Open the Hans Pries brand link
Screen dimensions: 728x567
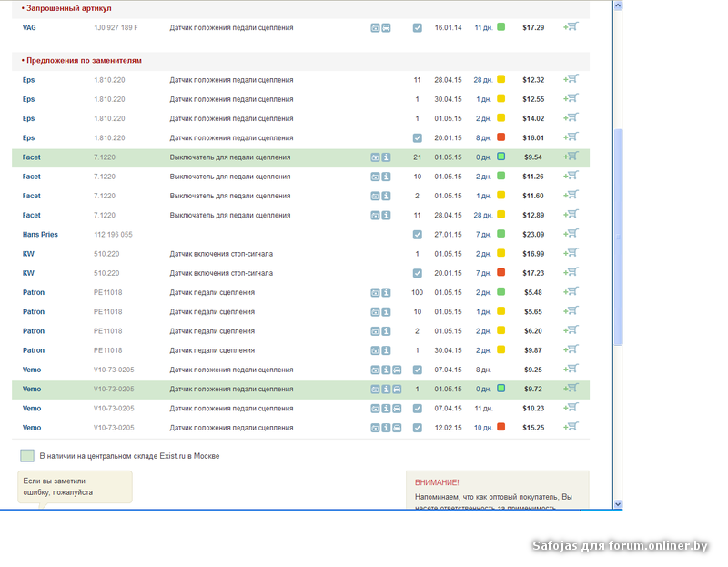click(40, 235)
